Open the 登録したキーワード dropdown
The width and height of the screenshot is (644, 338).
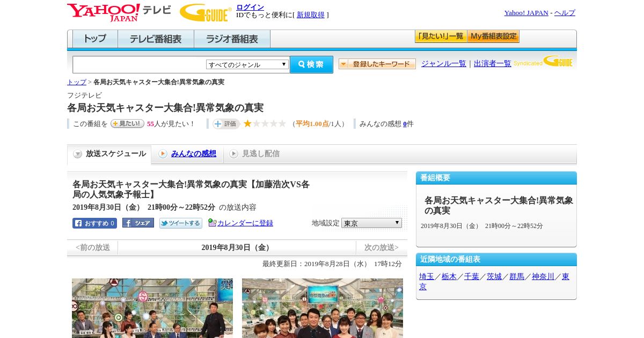click(377, 64)
